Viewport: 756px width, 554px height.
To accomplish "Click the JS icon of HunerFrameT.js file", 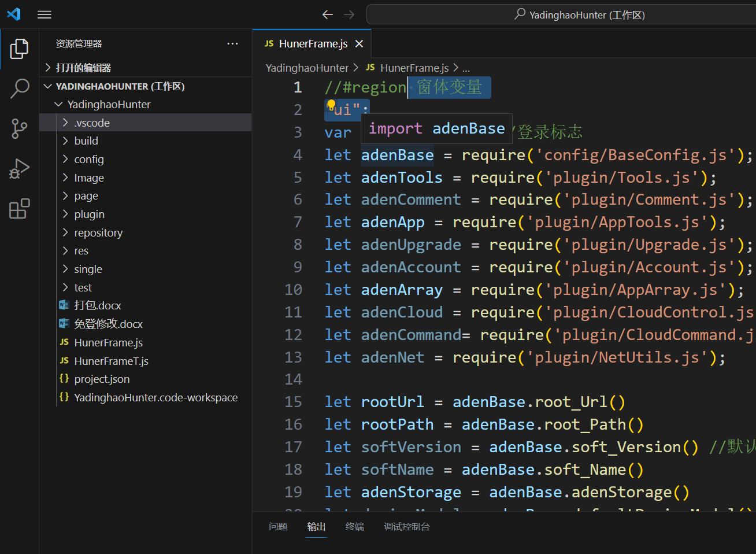I will tap(64, 361).
